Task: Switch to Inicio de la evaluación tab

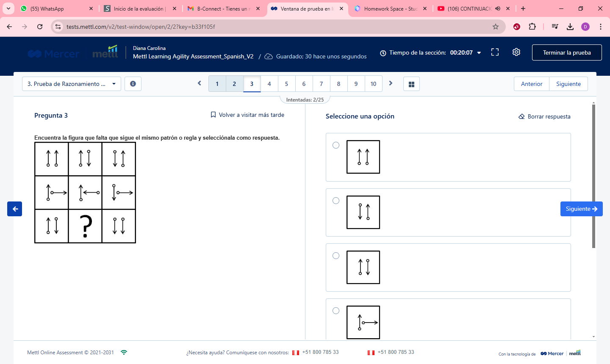Action: (140, 8)
